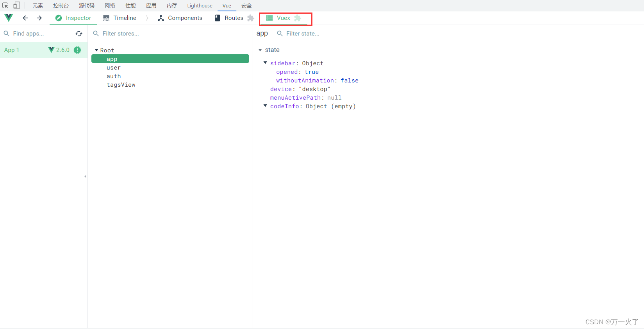Viewport: 644px width, 329px height.
Task: Toggle device toolbar icon
Action: point(17,5)
